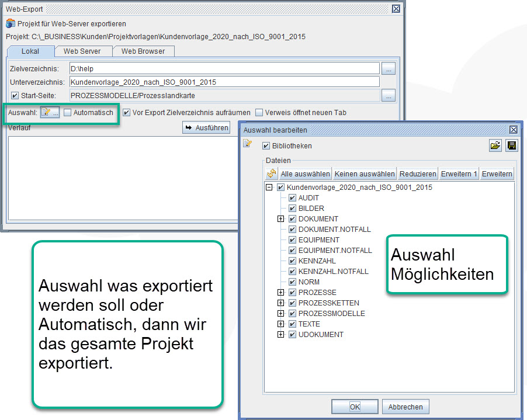This screenshot has height=420, width=527.
Task: Switch to the Web Server tab
Action: [83, 51]
